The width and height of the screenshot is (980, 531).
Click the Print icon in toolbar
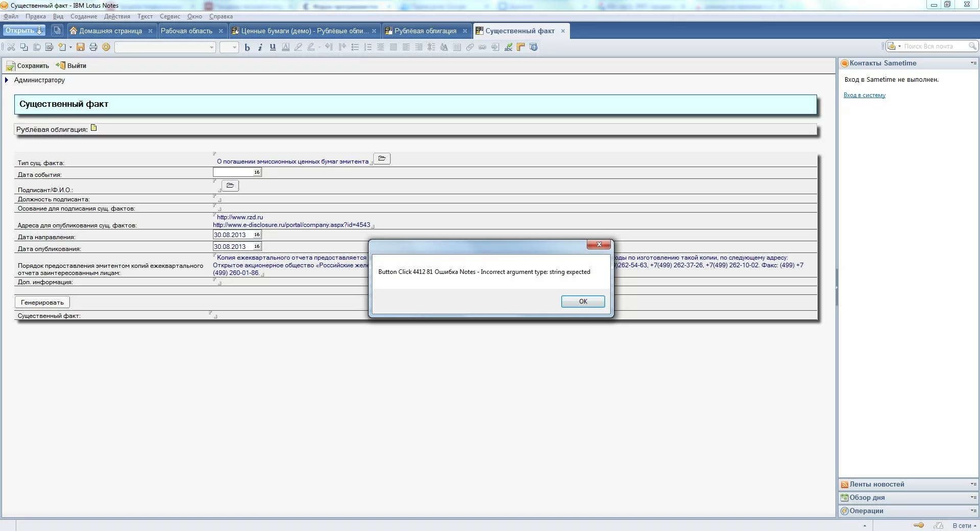93,47
